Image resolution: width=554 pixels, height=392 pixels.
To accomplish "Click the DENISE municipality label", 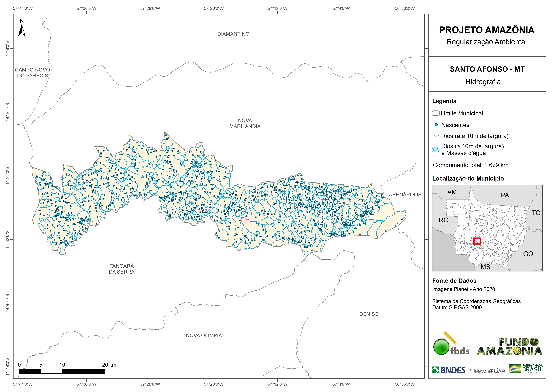I will tap(369, 314).
